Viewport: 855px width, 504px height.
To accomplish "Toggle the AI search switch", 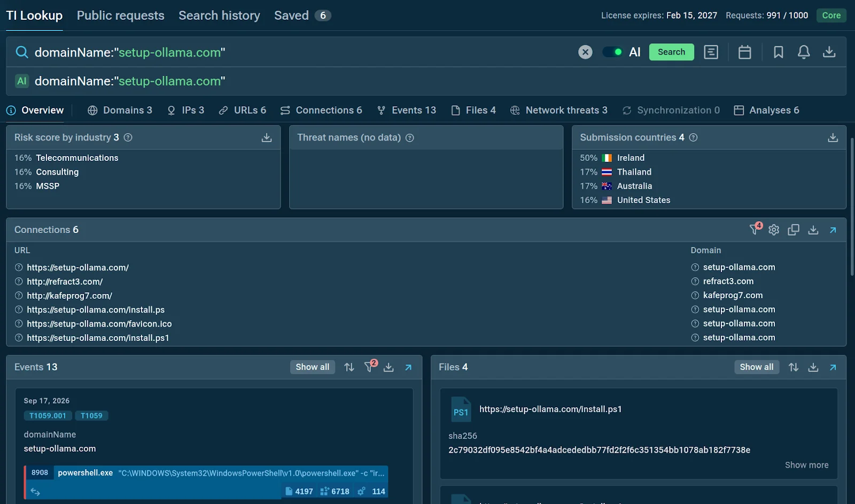I will click(x=612, y=52).
